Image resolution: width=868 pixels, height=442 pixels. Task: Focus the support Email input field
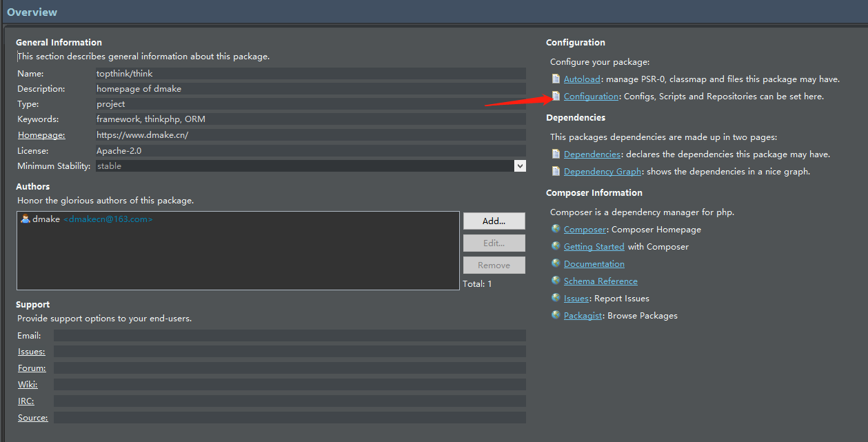pyautogui.click(x=290, y=336)
